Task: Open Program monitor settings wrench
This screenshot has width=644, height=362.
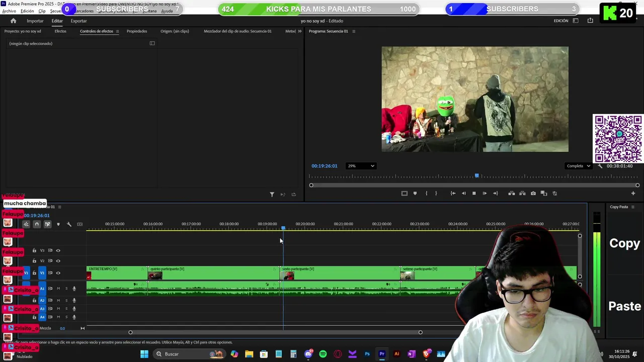Action: click(600, 166)
